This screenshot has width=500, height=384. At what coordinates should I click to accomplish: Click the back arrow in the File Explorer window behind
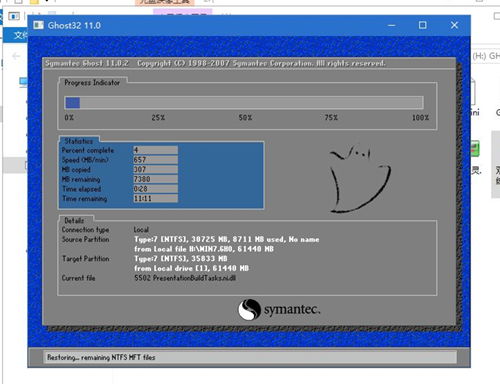point(16,56)
